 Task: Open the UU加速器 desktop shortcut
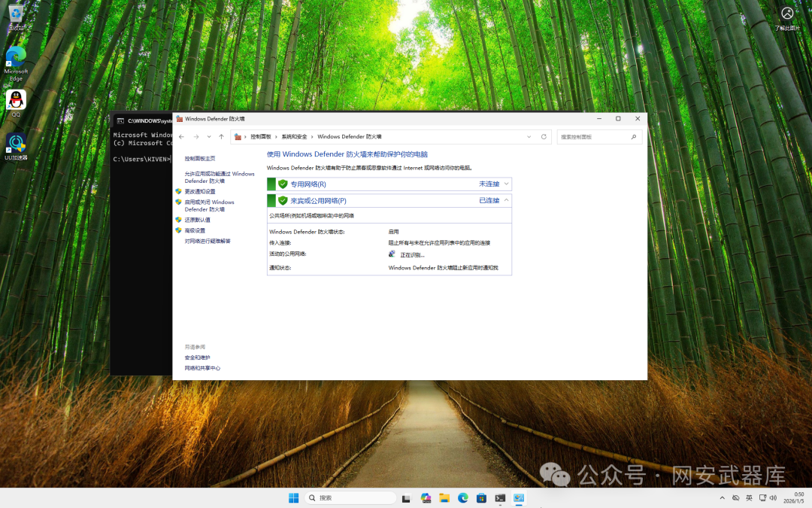click(16, 146)
